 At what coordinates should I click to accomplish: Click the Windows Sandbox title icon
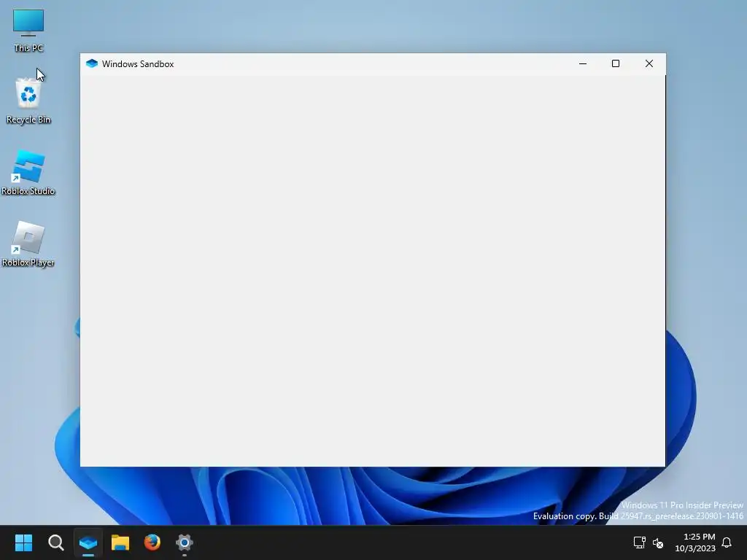click(x=91, y=64)
